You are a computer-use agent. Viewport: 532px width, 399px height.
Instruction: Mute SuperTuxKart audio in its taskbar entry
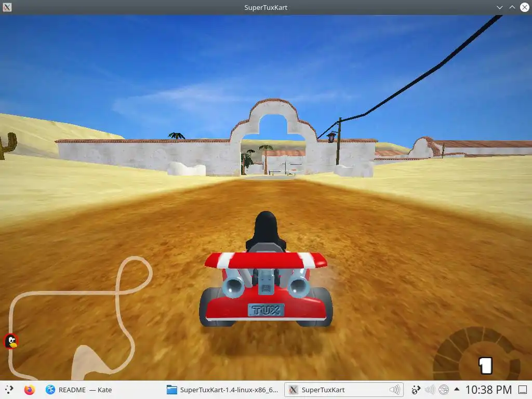click(395, 390)
